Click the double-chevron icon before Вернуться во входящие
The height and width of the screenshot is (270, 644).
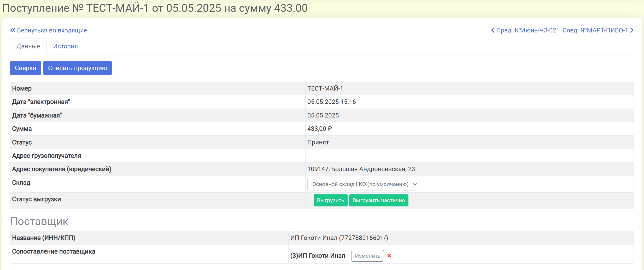(x=13, y=30)
